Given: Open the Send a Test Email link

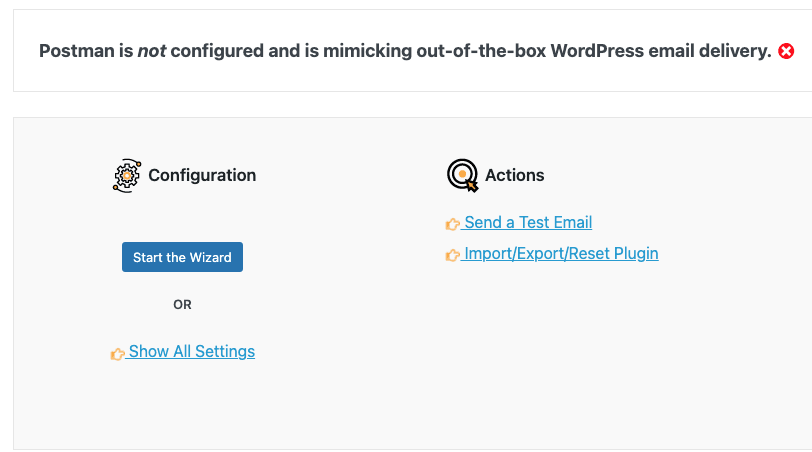Looking at the screenshot, I should pyautogui.click(x=528, y=223).
